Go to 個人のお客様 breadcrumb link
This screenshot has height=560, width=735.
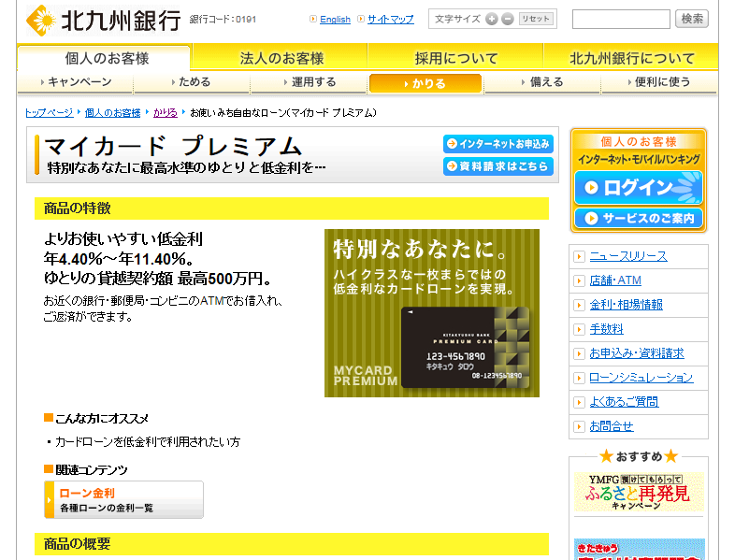tap(112, 112)
